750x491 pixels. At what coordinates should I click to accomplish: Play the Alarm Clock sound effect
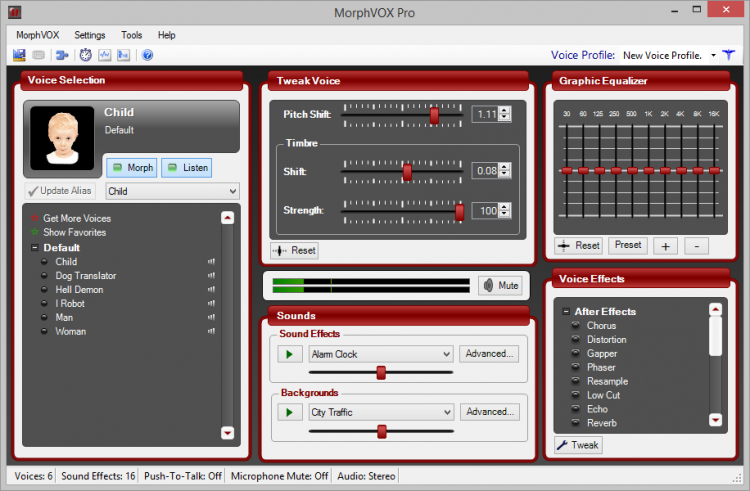(x=290, y=354)
